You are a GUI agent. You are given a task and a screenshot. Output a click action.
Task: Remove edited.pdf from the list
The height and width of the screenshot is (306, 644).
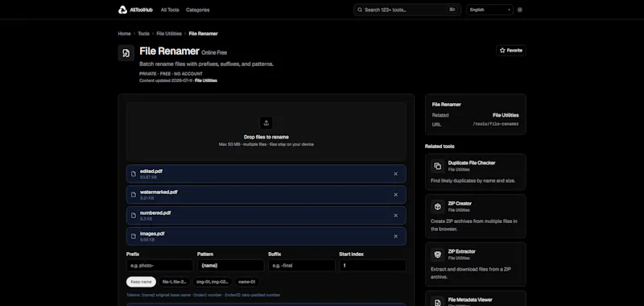click(395, 174)
